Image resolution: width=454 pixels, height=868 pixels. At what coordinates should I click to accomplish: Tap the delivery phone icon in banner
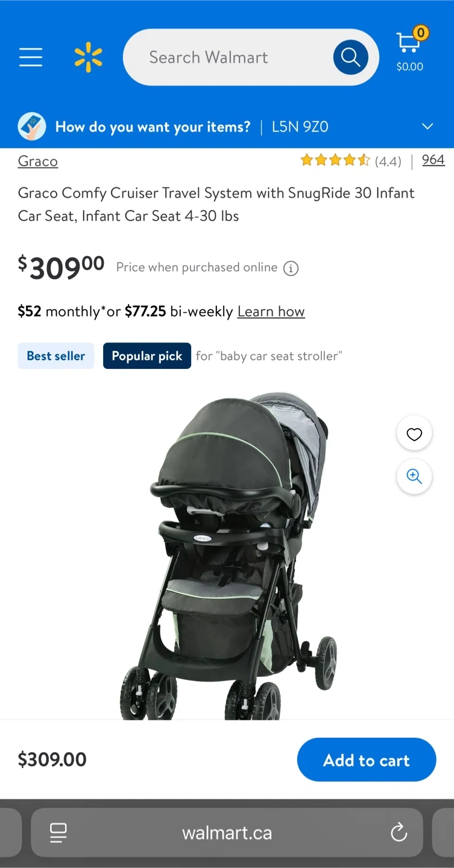point(32,127)
